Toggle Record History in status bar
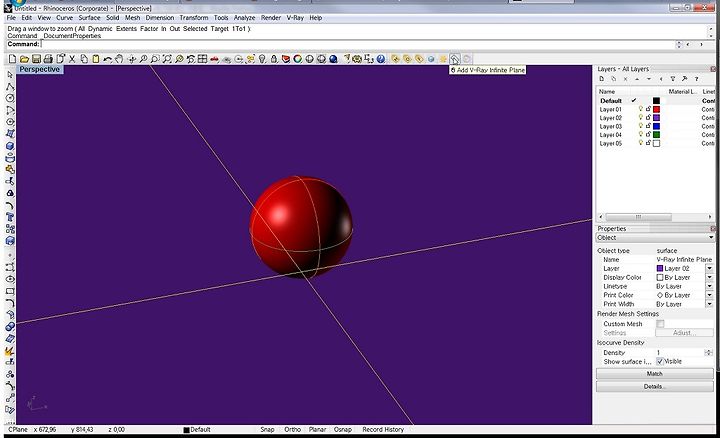 pos(383,429)
